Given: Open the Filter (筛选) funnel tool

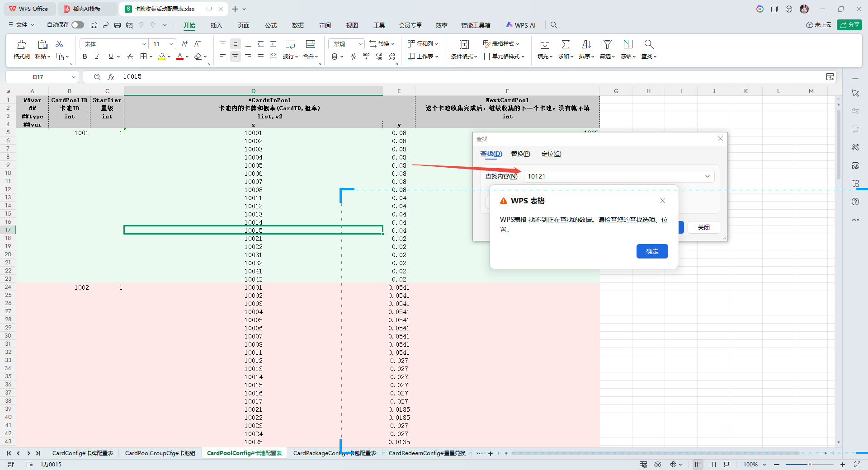Looking at the screenshot, I should (x=607, y=44).
